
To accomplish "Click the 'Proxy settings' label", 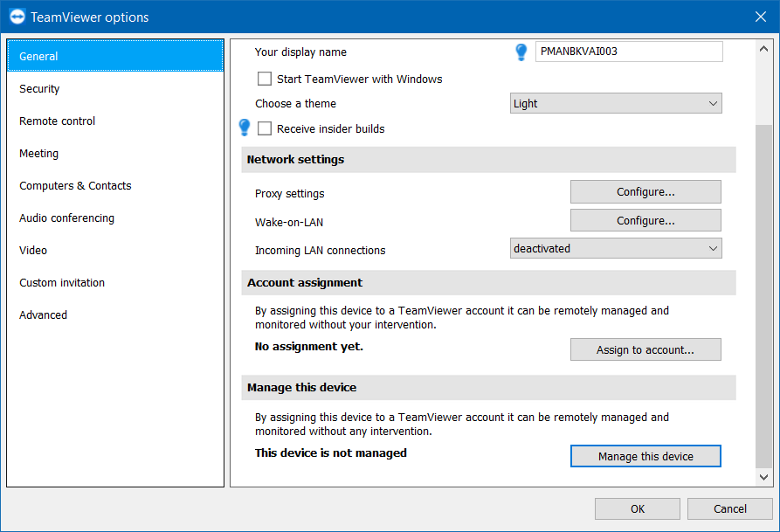I will coord(289,194).
